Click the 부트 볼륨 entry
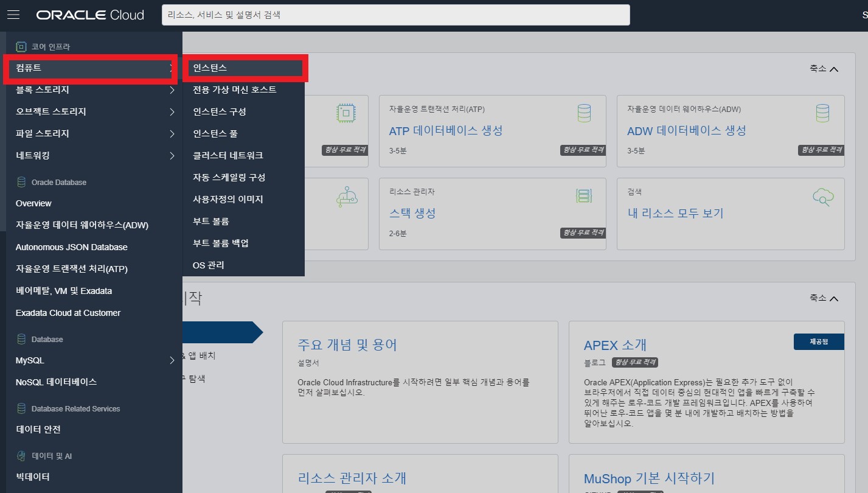868x493 pixels. (x=211, y=221)
